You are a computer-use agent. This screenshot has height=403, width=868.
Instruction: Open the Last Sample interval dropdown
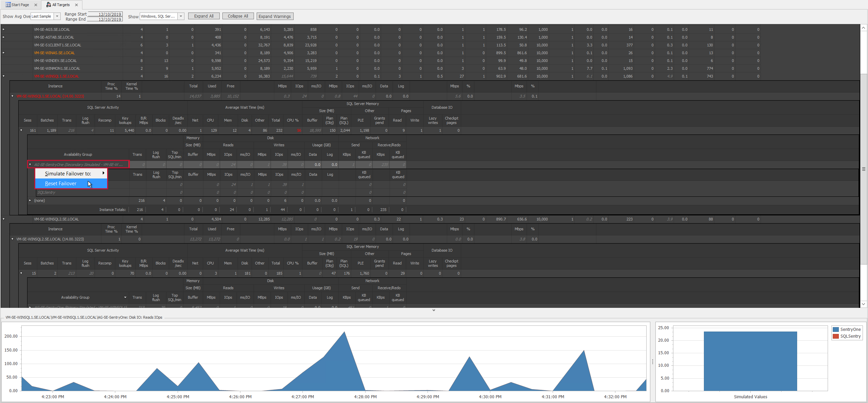coord(57,16)
